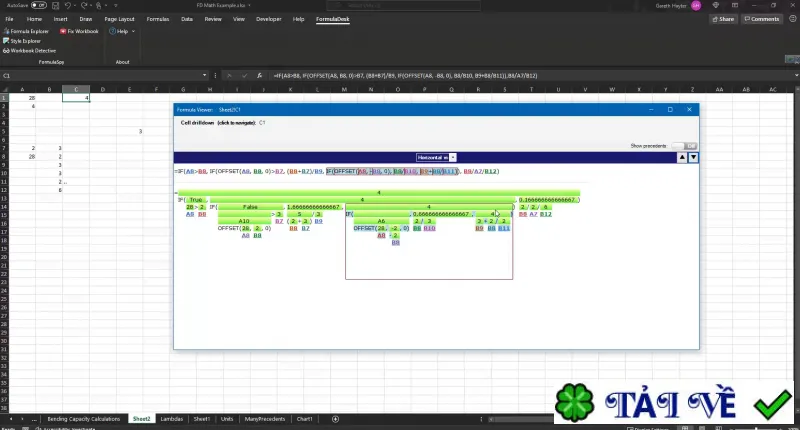Switch to the ManyPrecedents sheet tab

(x=264, y=419)
